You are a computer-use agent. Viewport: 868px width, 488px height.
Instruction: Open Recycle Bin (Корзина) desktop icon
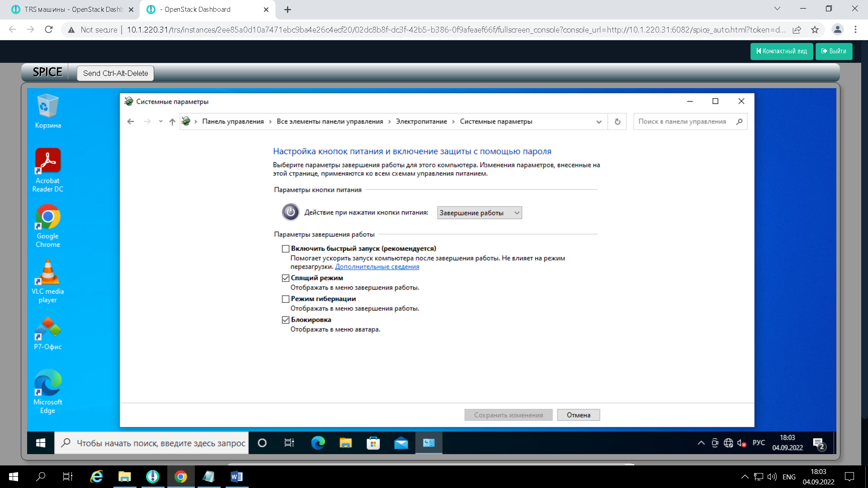(47, 111)
